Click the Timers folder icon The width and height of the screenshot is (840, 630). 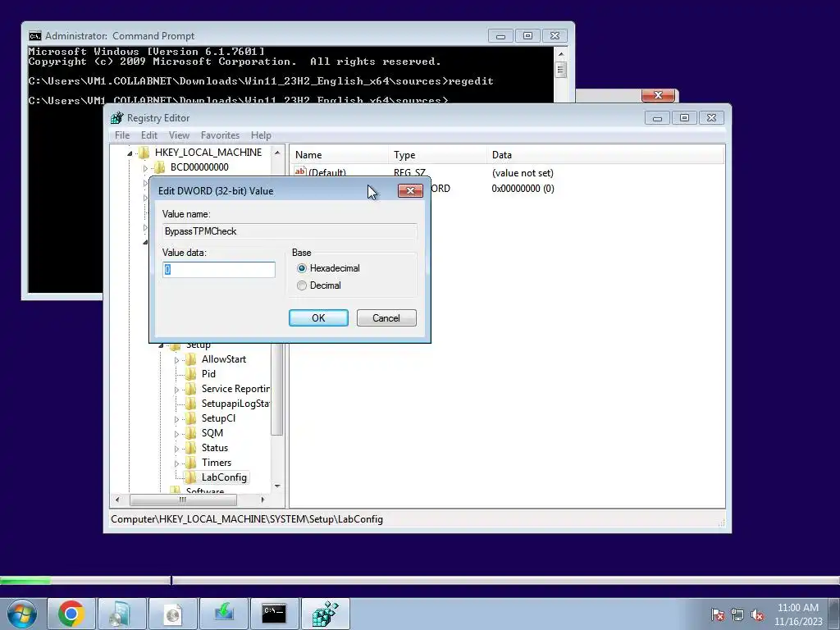(x=190, y=463)
